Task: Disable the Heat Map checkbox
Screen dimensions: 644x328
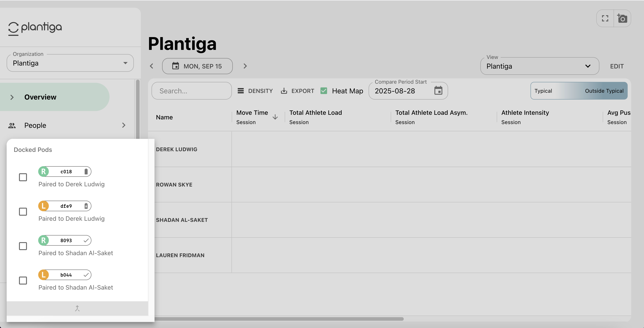Action: tap(324, 91)
